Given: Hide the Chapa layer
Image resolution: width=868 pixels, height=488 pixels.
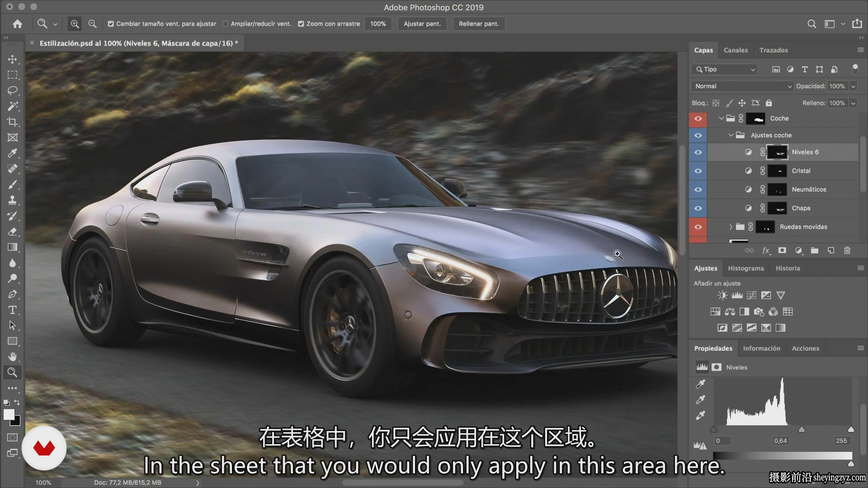Looking at the screenshot, I should coord(698,208).
